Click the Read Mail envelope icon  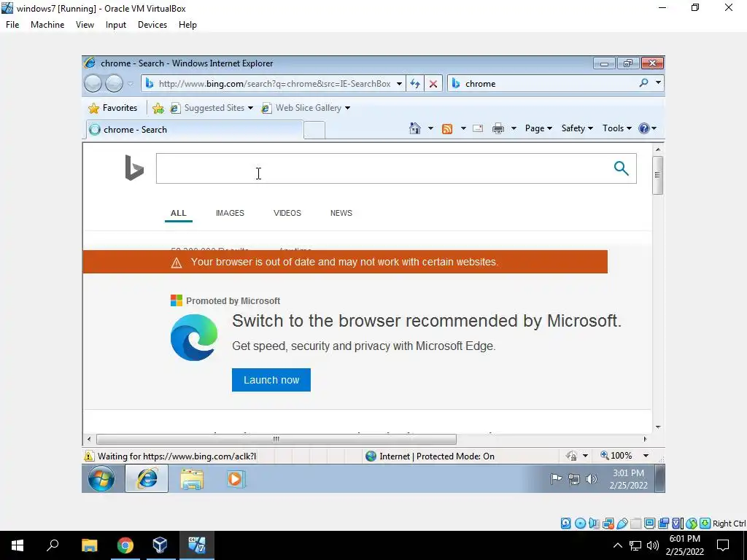pyautogui.click(x=478, y=128)
